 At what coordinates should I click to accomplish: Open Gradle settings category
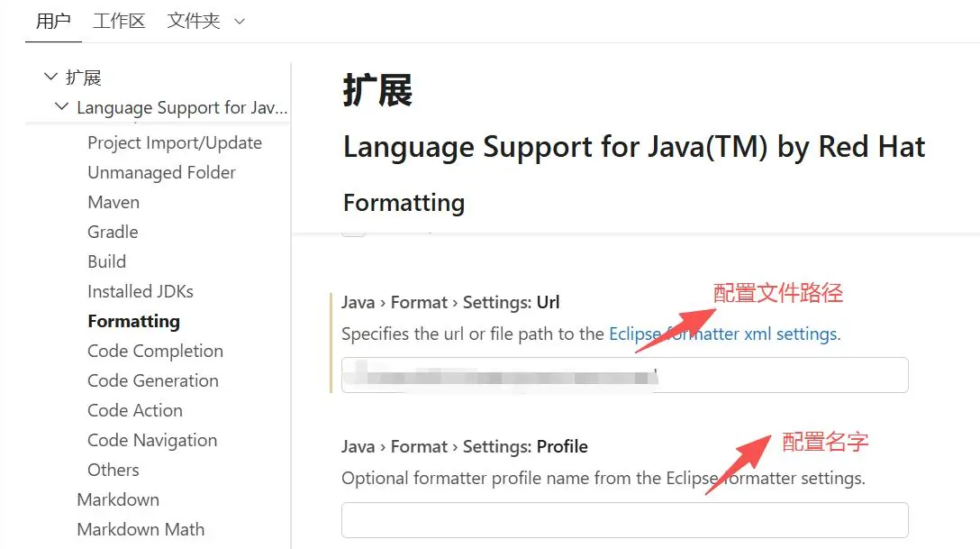tap(113, 232)
